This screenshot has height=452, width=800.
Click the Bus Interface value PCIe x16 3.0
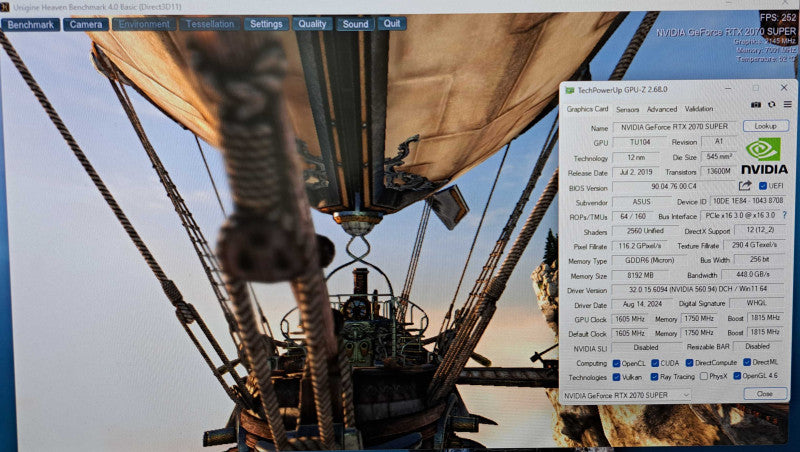[740, 215]
